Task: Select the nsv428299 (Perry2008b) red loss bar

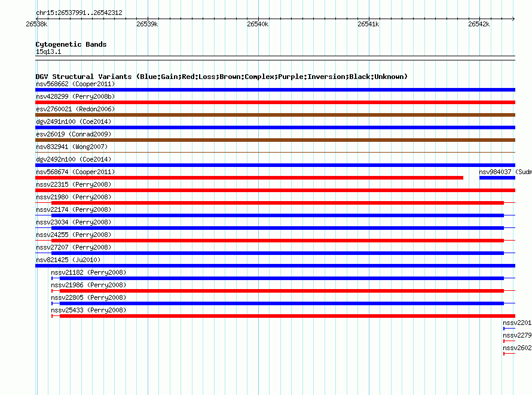Action: click(x=275, y=102)
